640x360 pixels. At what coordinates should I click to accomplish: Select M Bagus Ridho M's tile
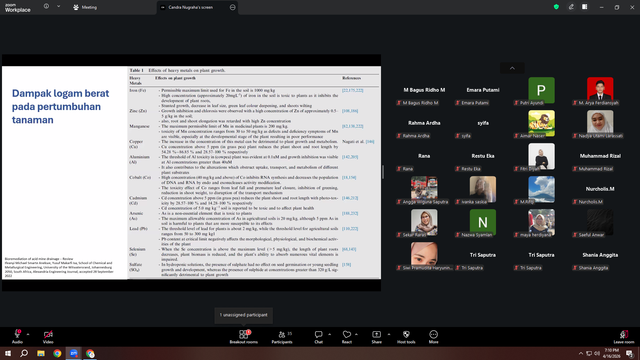(424, 91)
